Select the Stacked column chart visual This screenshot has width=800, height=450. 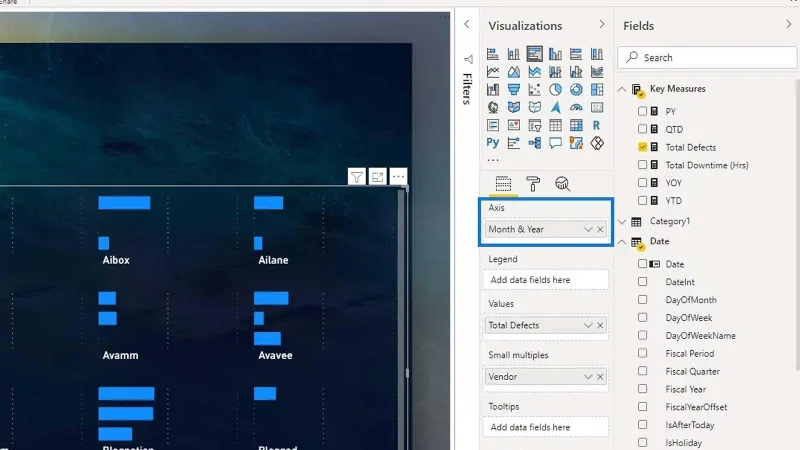514,54
